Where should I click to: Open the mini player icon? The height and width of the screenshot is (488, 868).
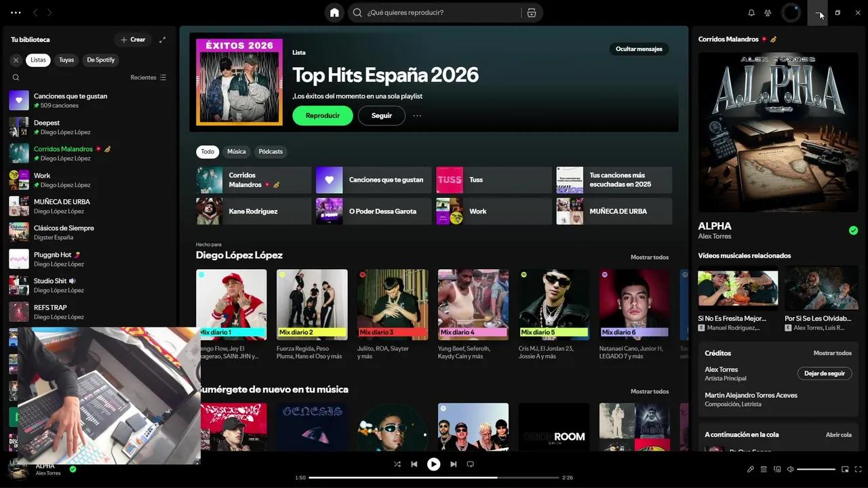pos(845,469)
